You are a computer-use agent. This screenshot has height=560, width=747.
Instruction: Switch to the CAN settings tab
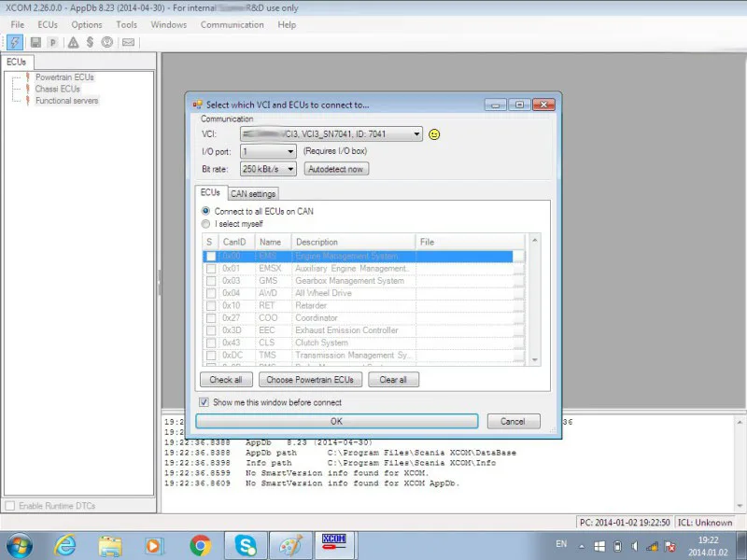[253, 194]
